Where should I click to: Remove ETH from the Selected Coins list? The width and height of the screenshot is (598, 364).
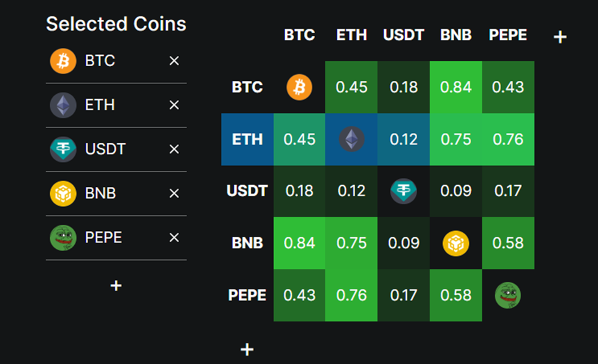pyautogui.click(x=174, y=105)
